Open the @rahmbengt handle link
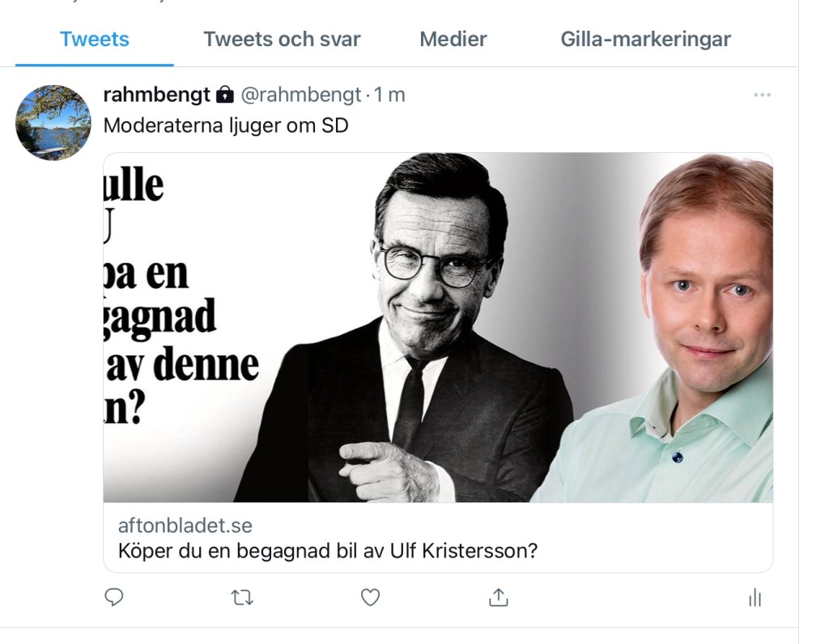This screenshot has height=644, width=829. point(300,95)
